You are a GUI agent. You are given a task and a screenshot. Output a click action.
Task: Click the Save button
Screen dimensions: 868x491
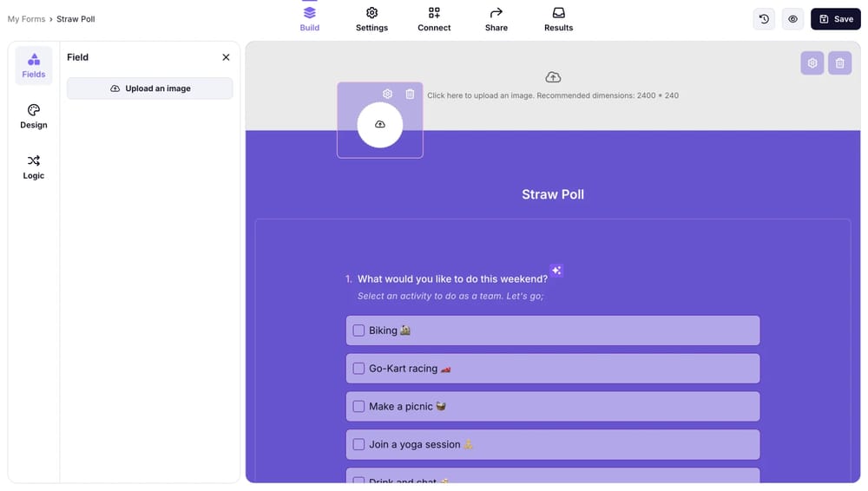835,19
